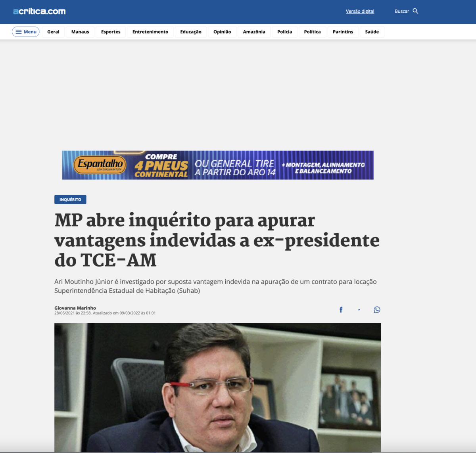The height and width of the screenshot is (453, 476).
Task: Click the article's main photo
Action: pos(217,387)
